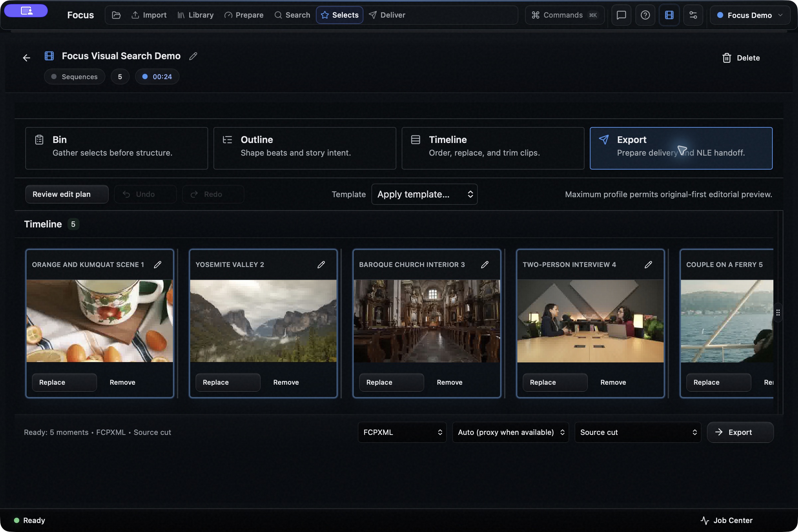Expand the Focus Demo workspace menu
The width and height of the screenshot is (798, 532).
750,15
